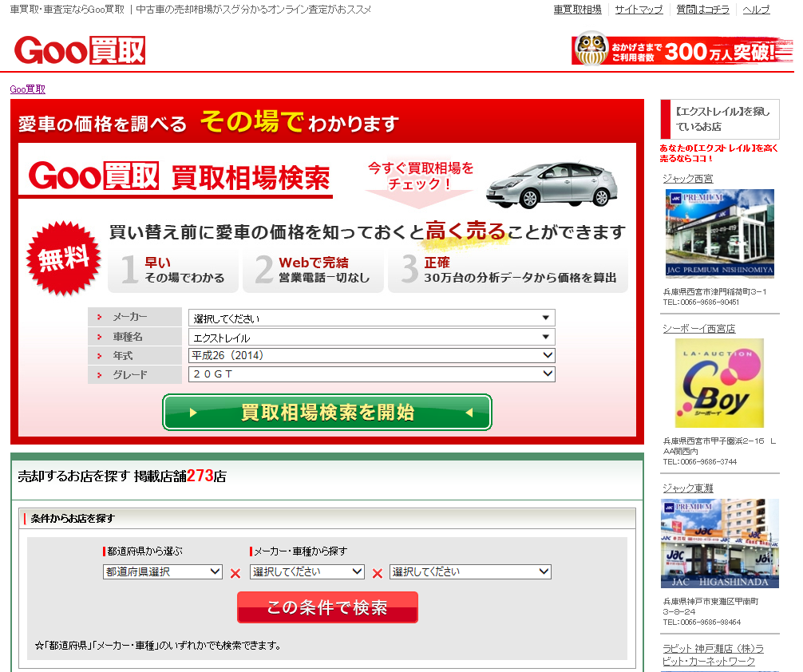Click the 売却するお店を探す 掲載店舗273店 heading
The image size is (803, 672).
[x=122, y=476]
